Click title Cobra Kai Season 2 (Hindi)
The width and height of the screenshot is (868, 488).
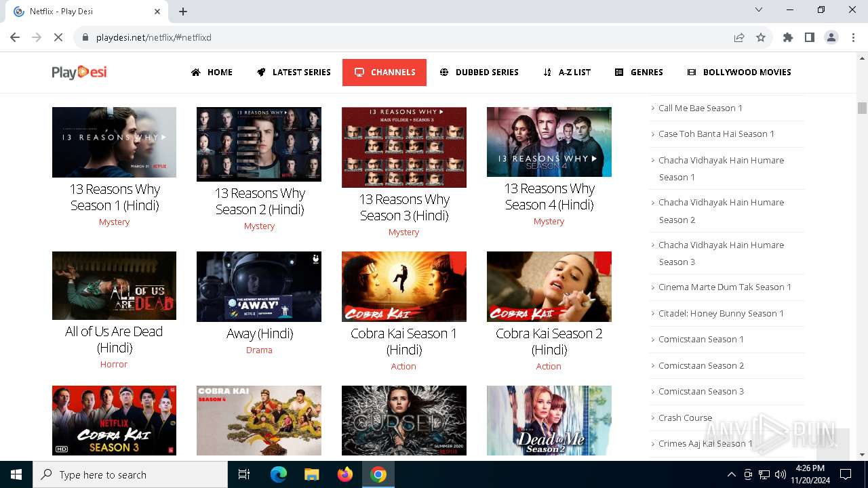coord(549,342)
